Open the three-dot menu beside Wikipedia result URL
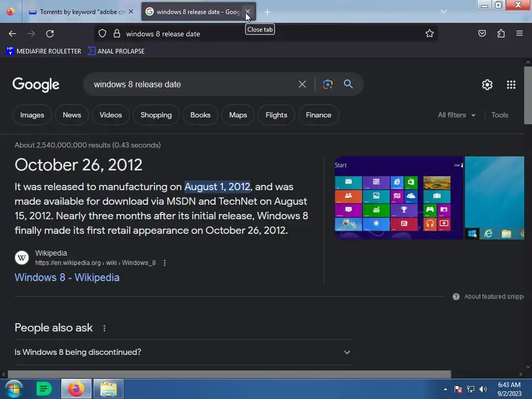The image size is (532, 399). 165,262
